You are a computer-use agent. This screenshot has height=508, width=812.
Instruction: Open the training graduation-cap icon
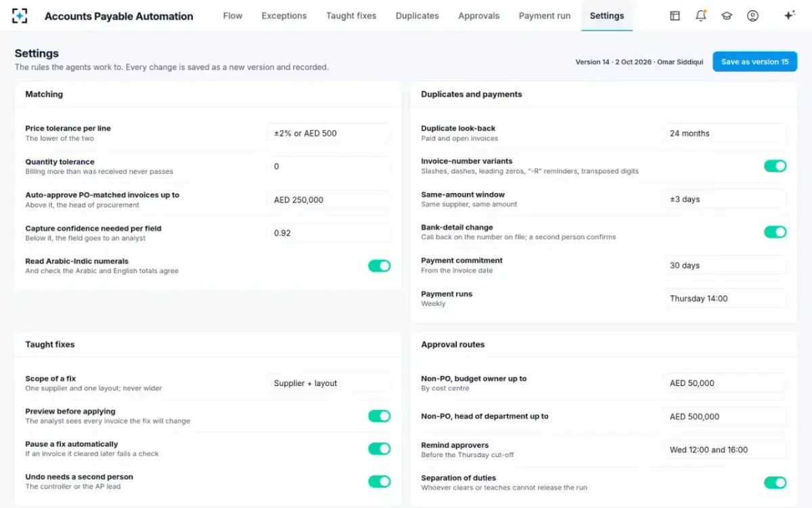pos(727,16)
